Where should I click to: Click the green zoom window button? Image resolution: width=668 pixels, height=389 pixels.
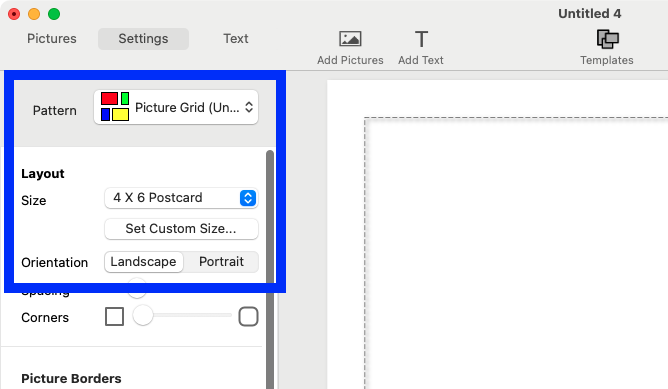coord(54,14)
